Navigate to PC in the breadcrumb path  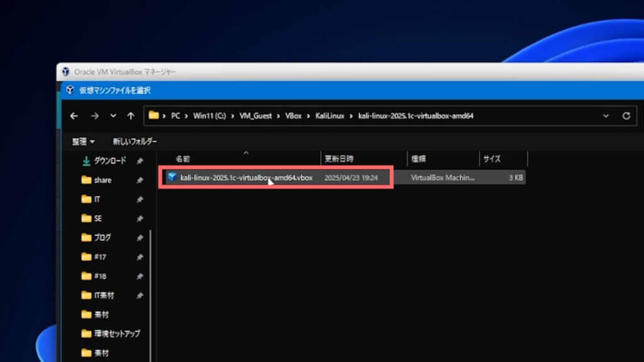pyautogui.click(x=175, y=116)
